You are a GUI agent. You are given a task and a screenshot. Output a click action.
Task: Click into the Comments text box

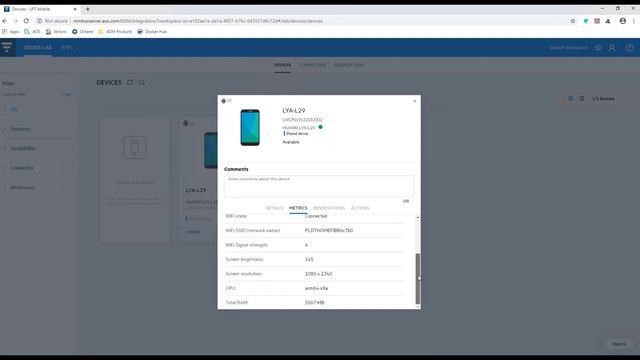pyautogui.click(x=319, y=186)
